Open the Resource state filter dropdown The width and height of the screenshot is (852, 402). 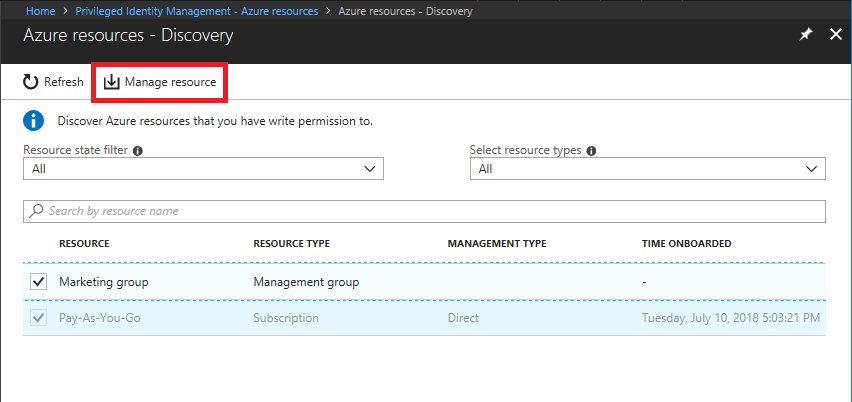pos(203,169)
